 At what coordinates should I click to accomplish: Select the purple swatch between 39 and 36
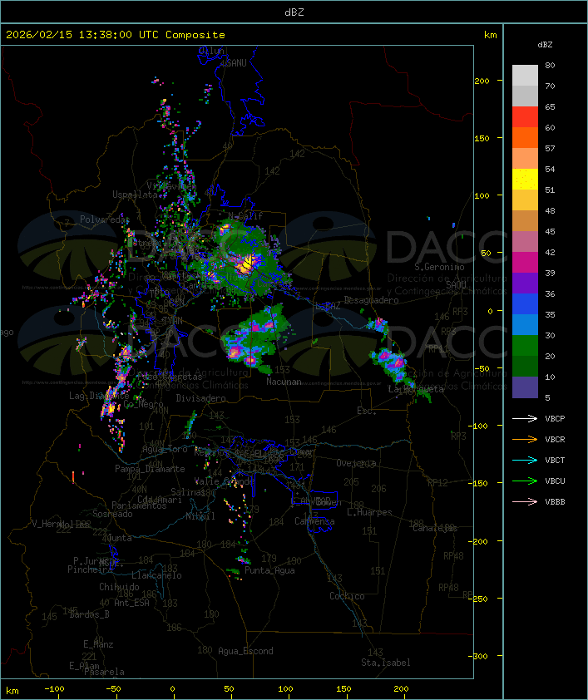(525, 283)
